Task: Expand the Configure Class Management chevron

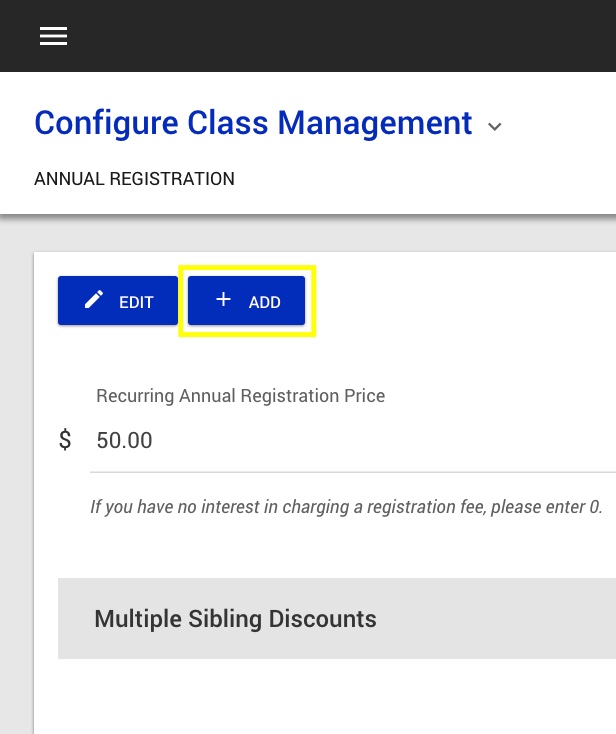Action: [494, 126]
